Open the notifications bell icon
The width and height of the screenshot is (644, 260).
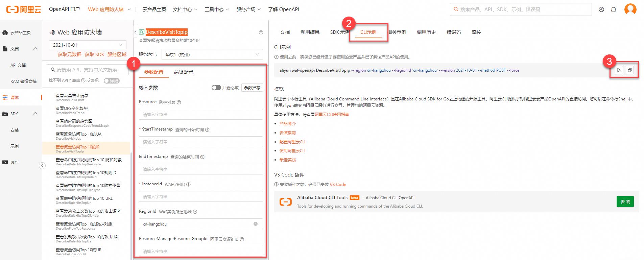pos(614,9)
